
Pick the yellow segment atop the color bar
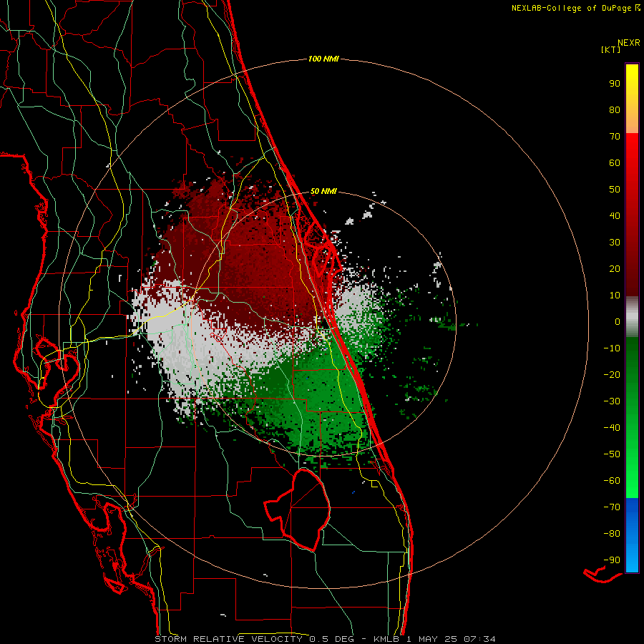click(x=632, y=99)
